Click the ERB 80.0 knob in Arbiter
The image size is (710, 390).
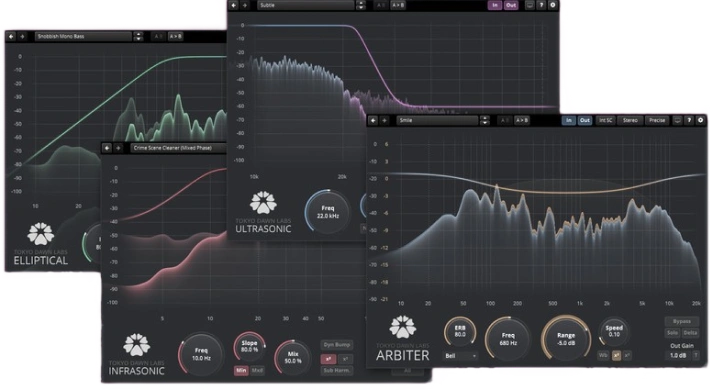click(460, 332)
